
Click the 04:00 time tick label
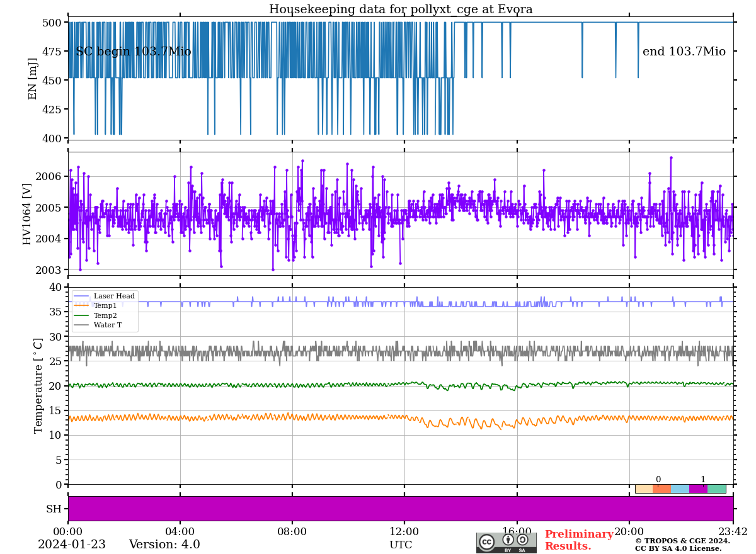pyautogui.click(x=180, y=531)
